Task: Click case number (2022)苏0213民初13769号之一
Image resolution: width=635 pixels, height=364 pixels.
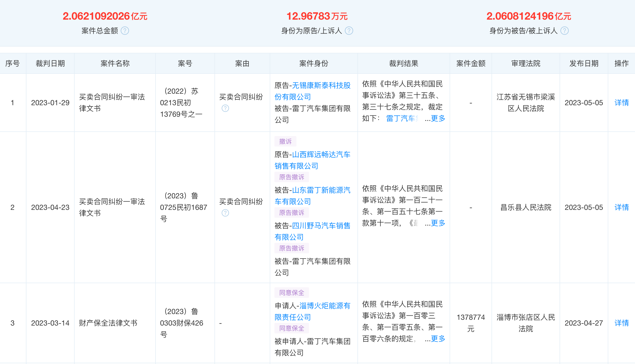Action: pos(181,103)
